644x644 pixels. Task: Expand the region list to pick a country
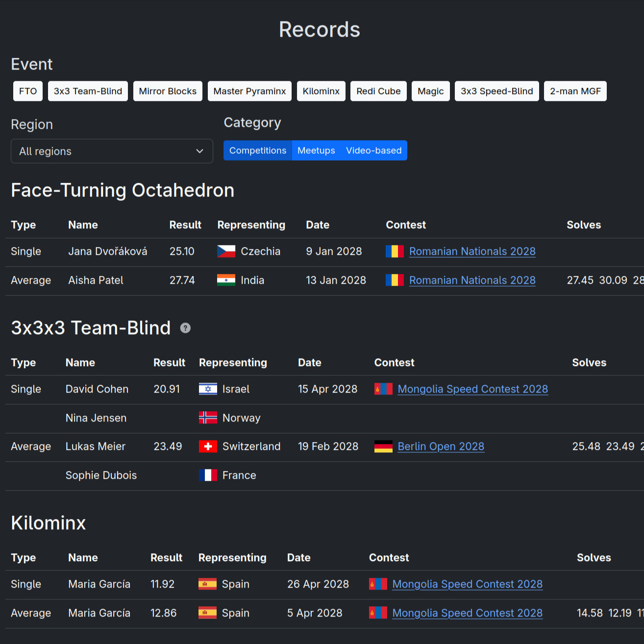pyautogui.click(x=112, y=151)
